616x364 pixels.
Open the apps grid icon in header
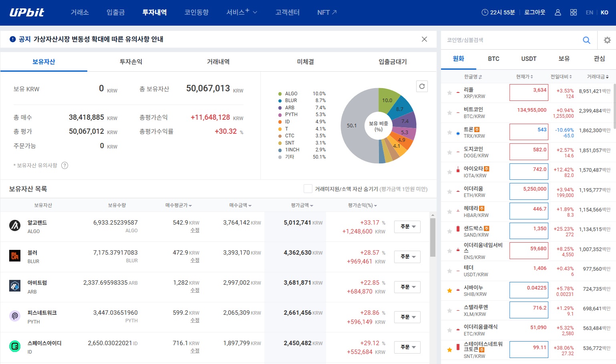point(574,12)
